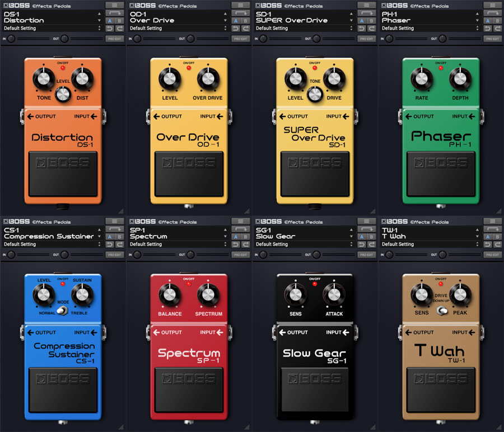
Task: Click PRO EDIT button in SD-1 panel
Action: click(x=367, y=39)
